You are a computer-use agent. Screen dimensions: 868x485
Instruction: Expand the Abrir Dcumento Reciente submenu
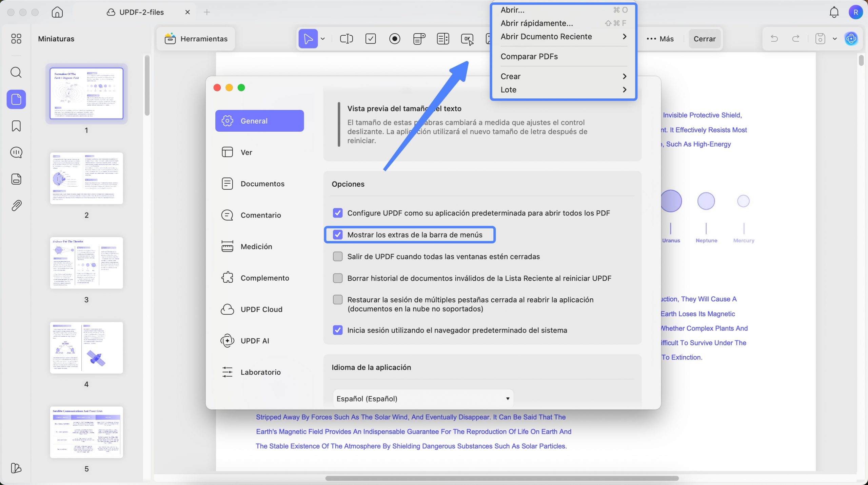564,36
